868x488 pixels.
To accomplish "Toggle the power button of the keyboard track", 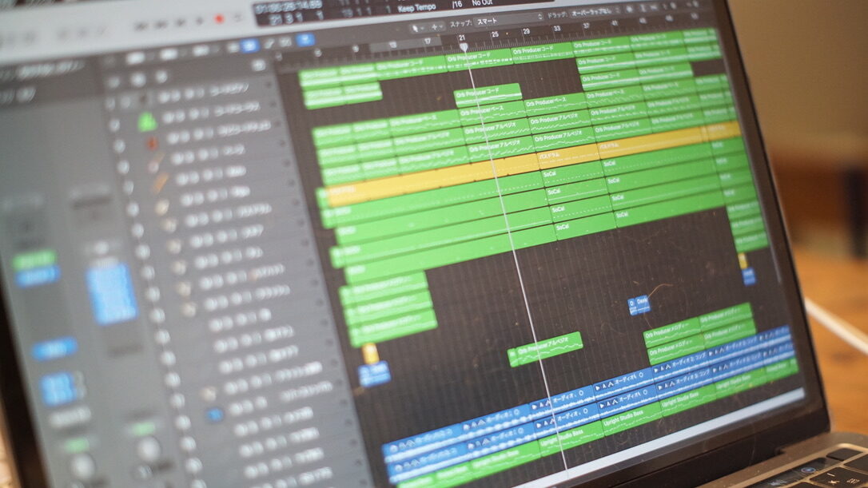I will [114, 124].
